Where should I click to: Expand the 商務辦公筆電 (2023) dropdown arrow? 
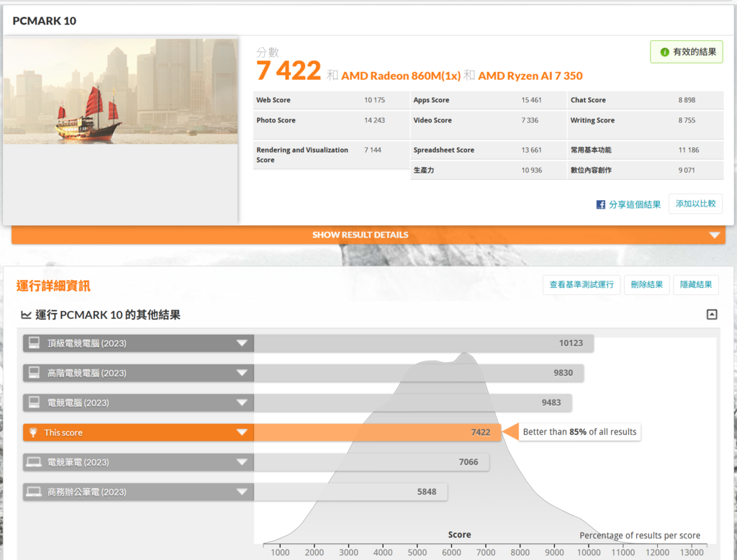click(242, 492)
